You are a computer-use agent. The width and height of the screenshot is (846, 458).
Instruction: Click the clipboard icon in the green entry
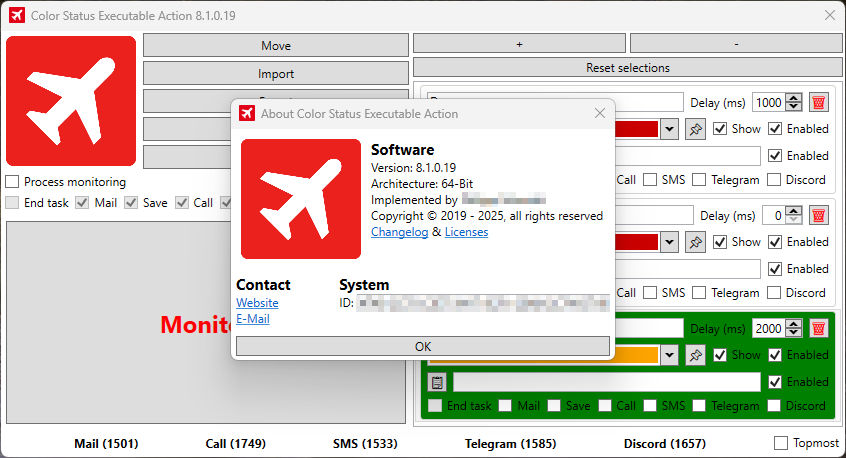pos(437,382)
